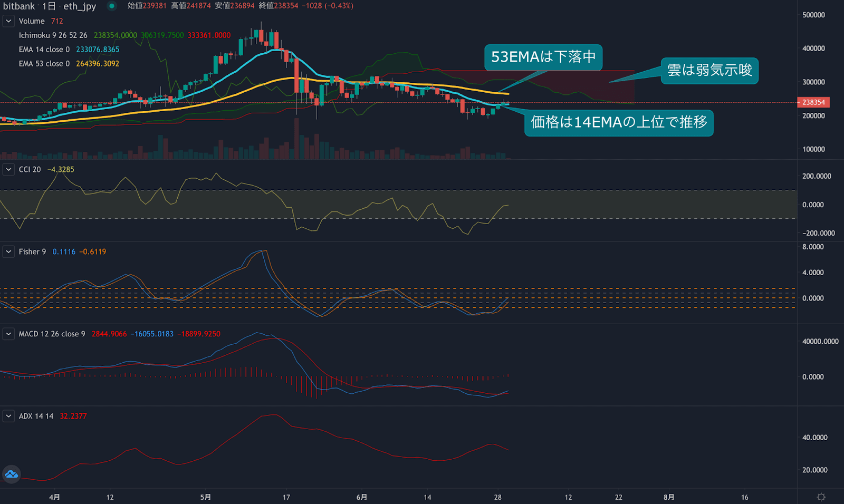This screenshot has height=504, width=844.
Task: Open chart settings via the gear icon
Action: click(x=820, y=496)
